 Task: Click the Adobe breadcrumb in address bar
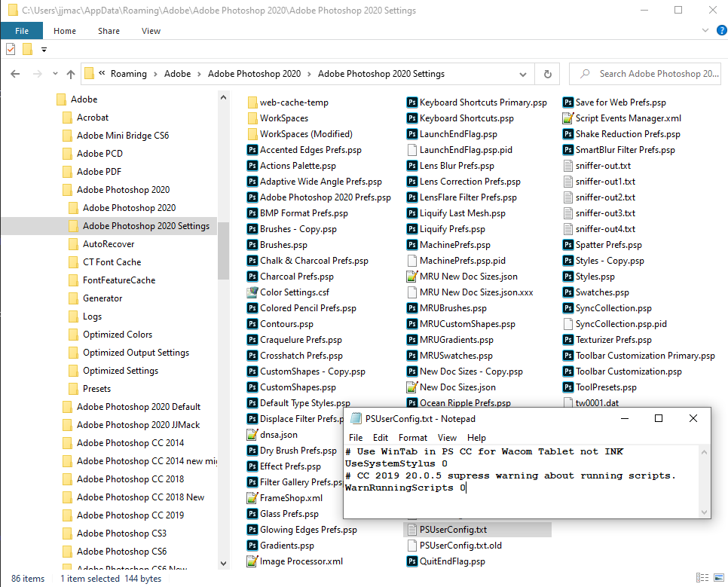177,74
